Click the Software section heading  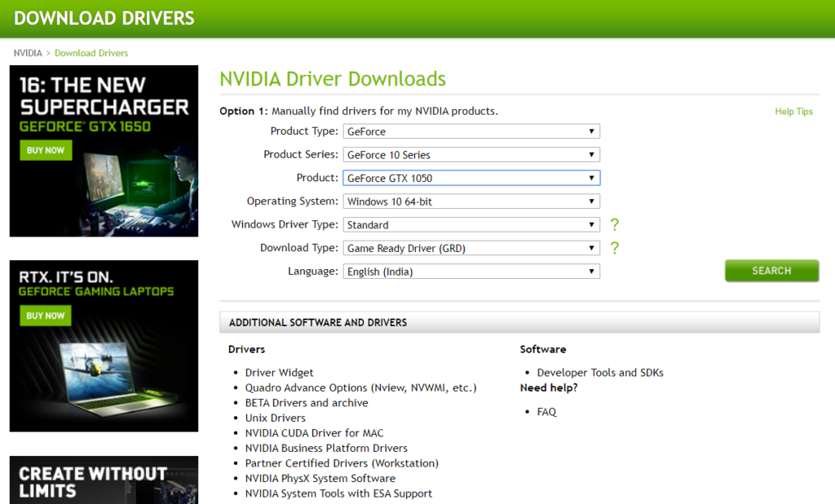(x=542, y=350)
